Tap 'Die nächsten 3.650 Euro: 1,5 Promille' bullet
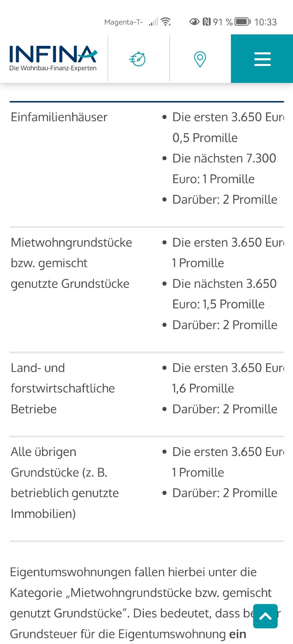 pyautogui.click(x=224, y=294)
